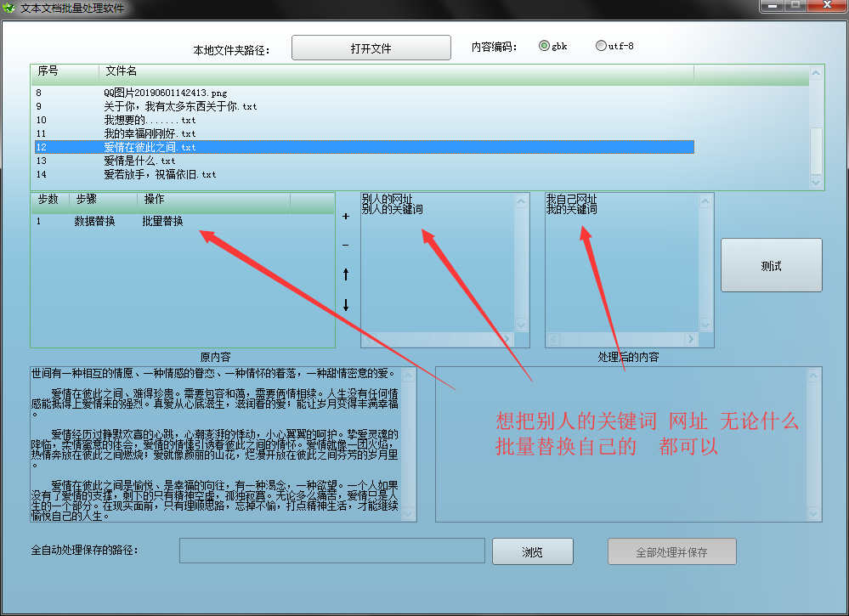Click the plus icon to add step
Screen dimensions: 849x616
[x=345, y=217]
